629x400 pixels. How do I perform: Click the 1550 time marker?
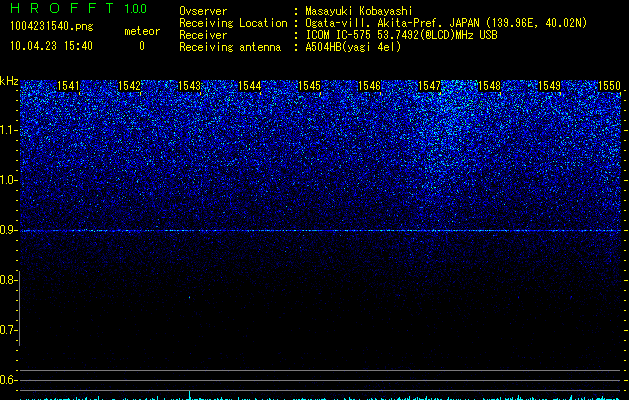tap(609, 86)
